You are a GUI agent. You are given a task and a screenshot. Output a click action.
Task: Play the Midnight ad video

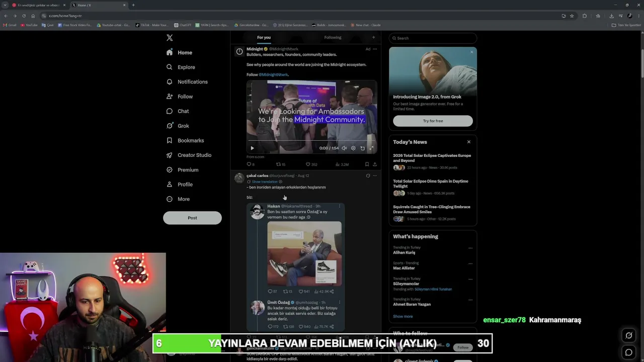pos(252,148)
